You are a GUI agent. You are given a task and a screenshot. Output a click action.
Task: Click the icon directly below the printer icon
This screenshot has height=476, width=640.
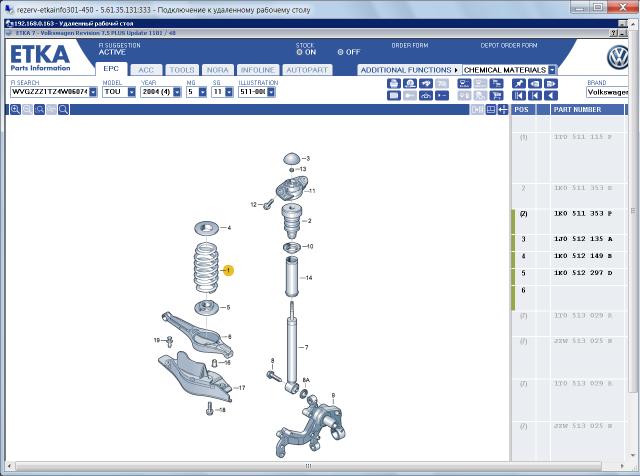tap(393, 96)
